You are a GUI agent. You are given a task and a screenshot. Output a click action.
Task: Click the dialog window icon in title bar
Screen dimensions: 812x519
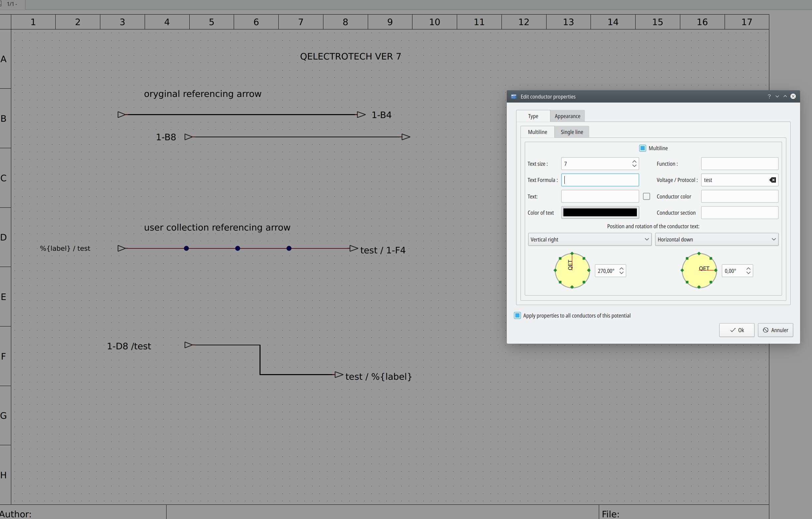click(x=513, y=97)
